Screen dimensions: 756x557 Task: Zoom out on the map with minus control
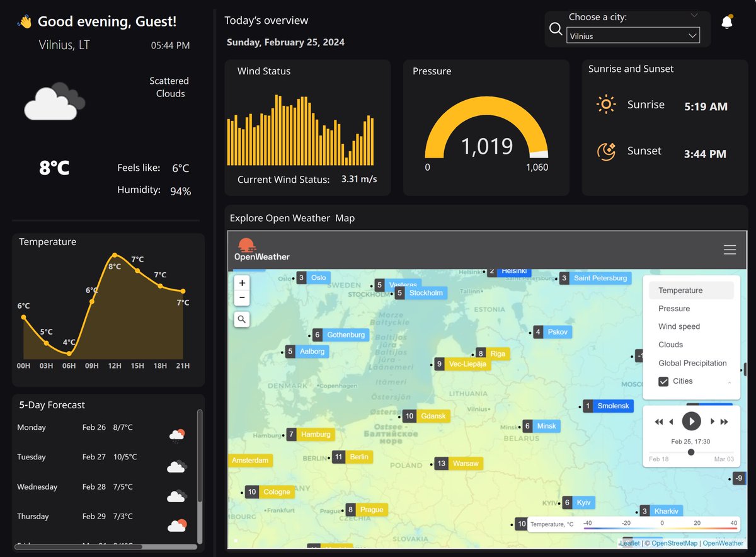[x=242, y=297]
